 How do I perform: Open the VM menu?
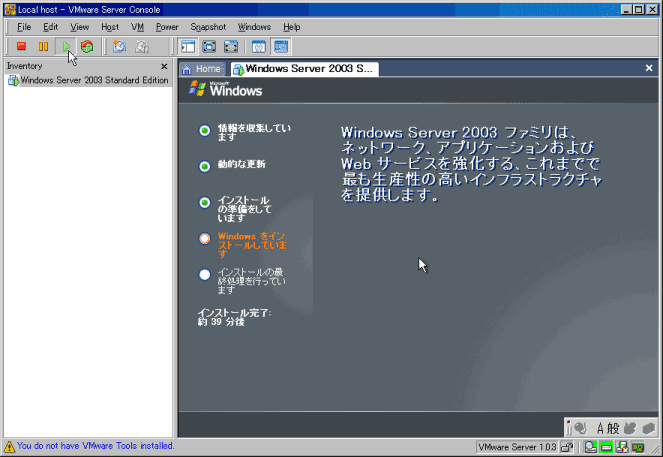click(x=137, y=27)
